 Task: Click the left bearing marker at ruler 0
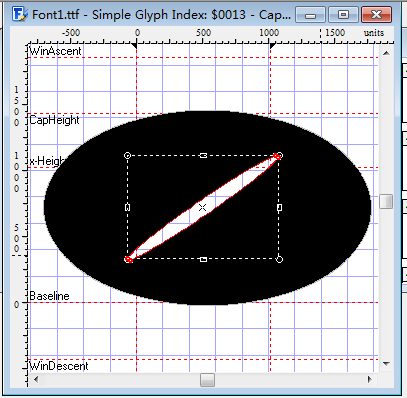pyautogui.click(x=134, y=46)
